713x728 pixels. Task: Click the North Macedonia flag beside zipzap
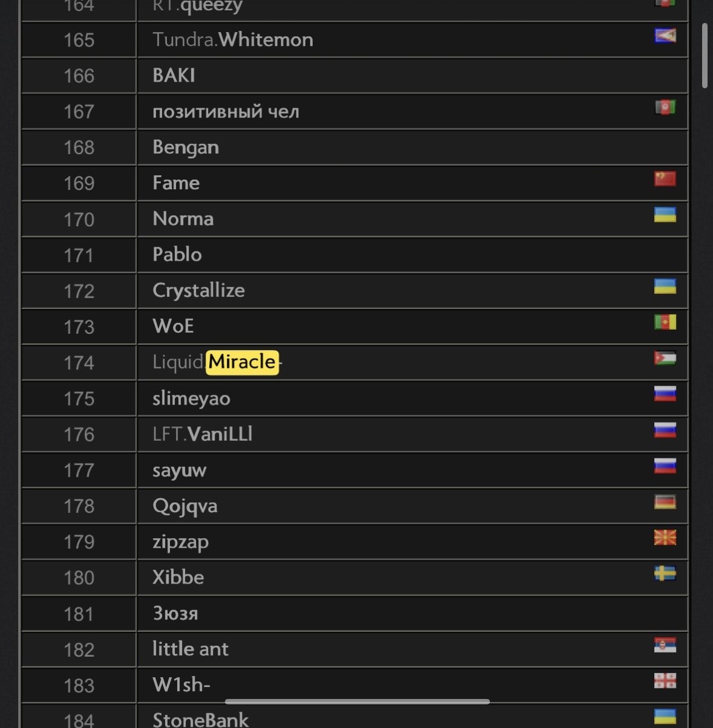pos(665,537)
